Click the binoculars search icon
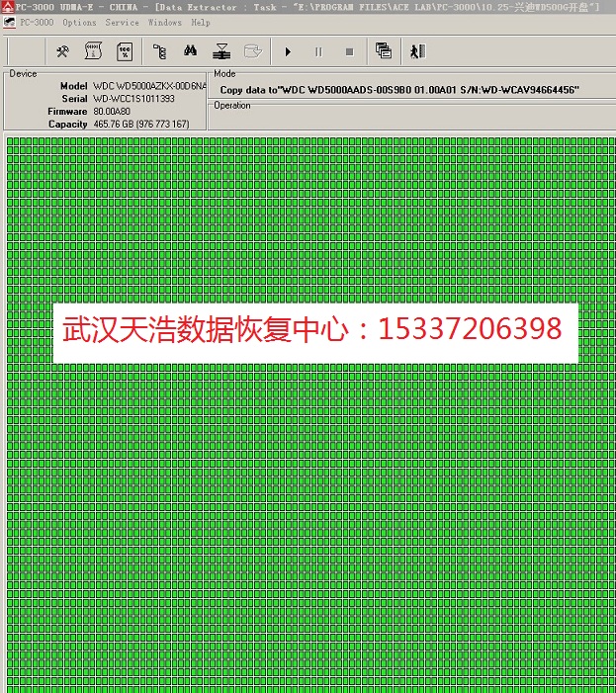Image resolution: width=616 pixels, height=693 pixels. (x=193, y=51)
